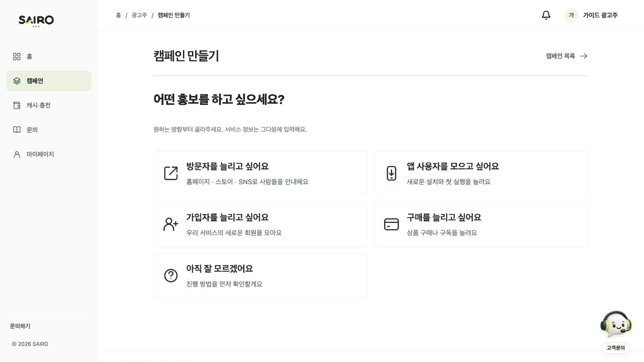Choose 구매를 늘리고 싶어요 option
This screenshot has height=362, width=644.
point(481,224)
